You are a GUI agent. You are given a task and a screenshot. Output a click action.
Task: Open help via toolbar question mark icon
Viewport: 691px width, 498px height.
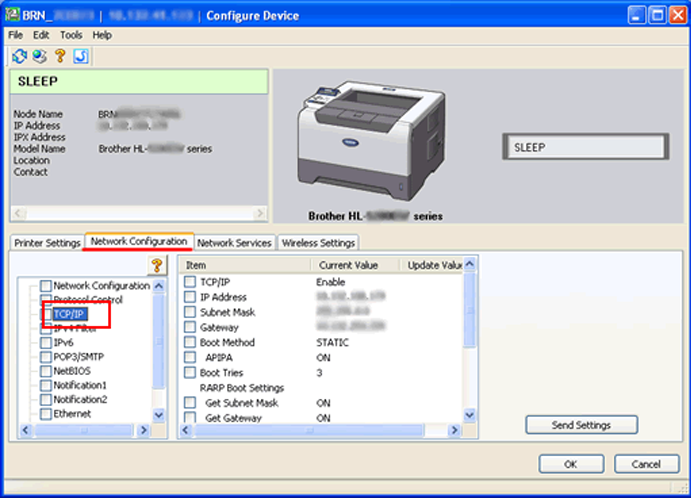pos(59,55)
